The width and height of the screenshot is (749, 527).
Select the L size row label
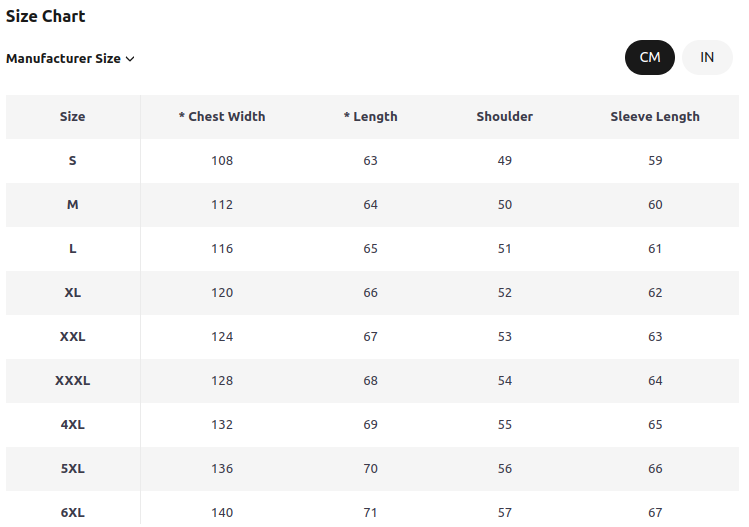[x=73, y=248]
